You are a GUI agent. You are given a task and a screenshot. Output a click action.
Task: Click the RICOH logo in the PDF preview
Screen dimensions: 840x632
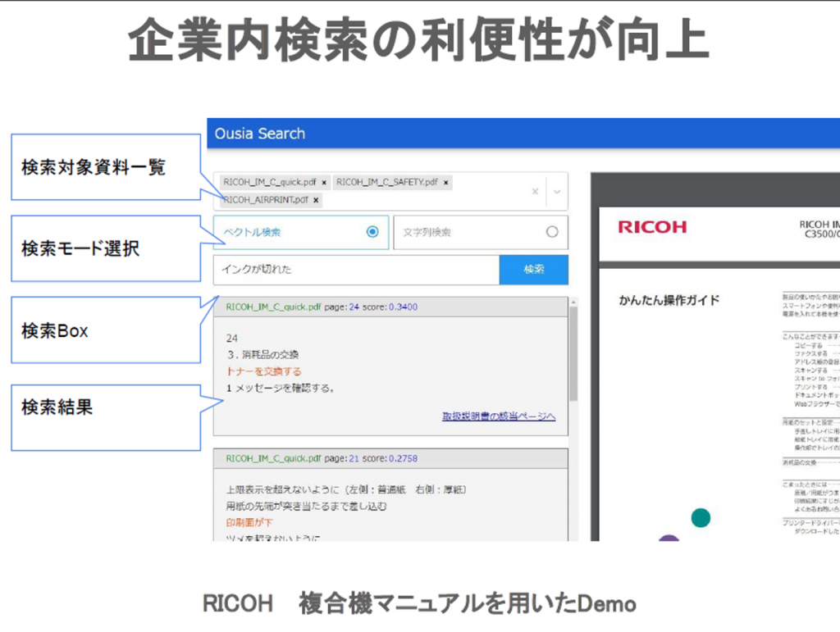[x=652, y=227]
